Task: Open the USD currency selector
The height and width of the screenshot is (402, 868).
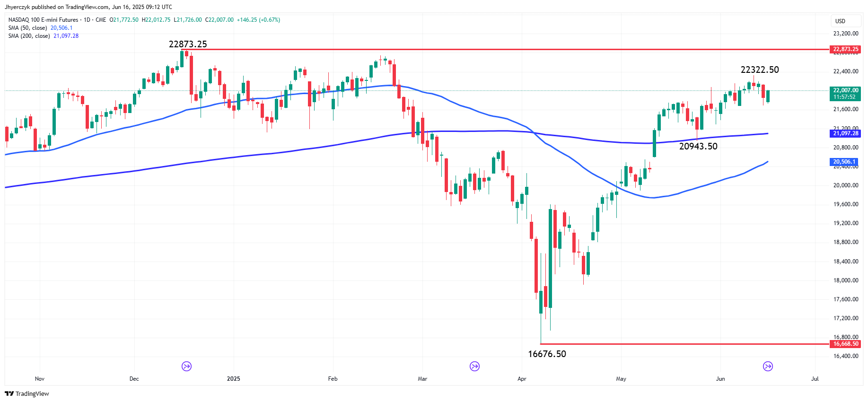Action: click(x=840, y=21)
